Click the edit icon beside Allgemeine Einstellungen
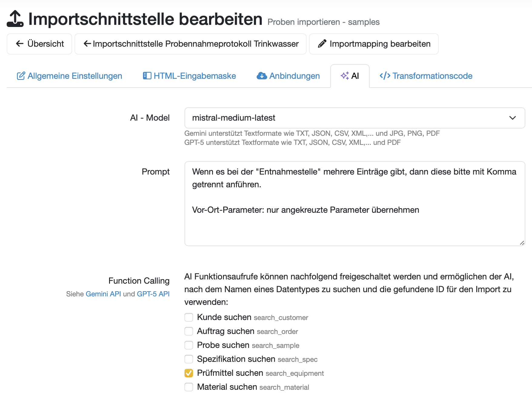Viewport: 532px width, 397px height. (x=21, y=76)
